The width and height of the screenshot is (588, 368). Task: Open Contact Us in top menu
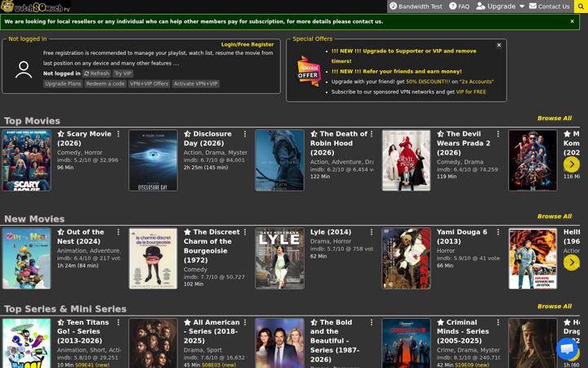(550, 7)
